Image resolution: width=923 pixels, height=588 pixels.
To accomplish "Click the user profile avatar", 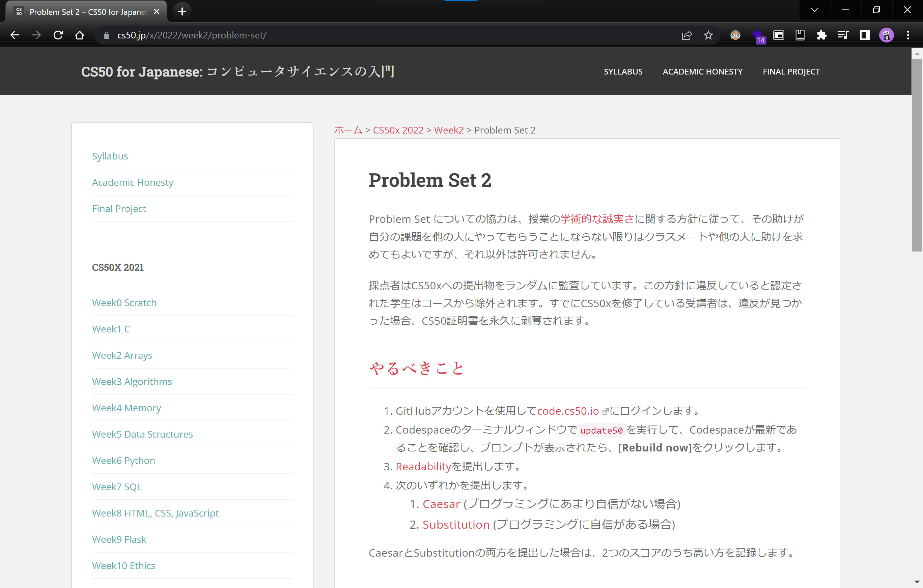I will [x=886, y=35].
